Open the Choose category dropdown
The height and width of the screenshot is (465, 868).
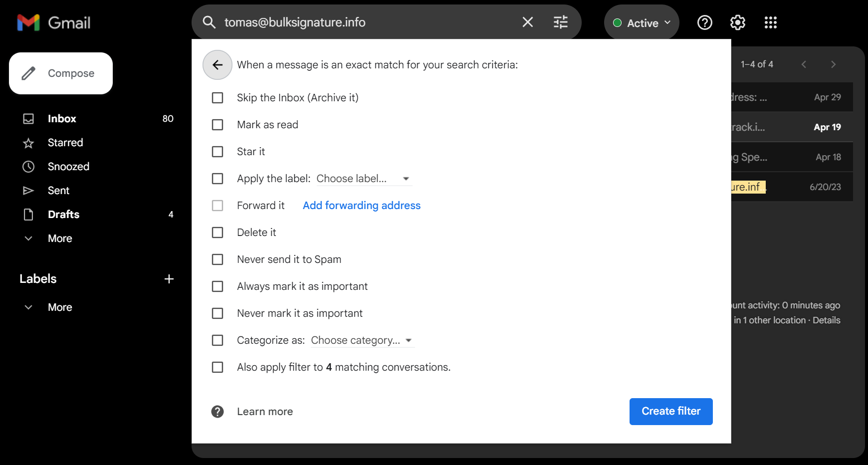tap(362, 340)
